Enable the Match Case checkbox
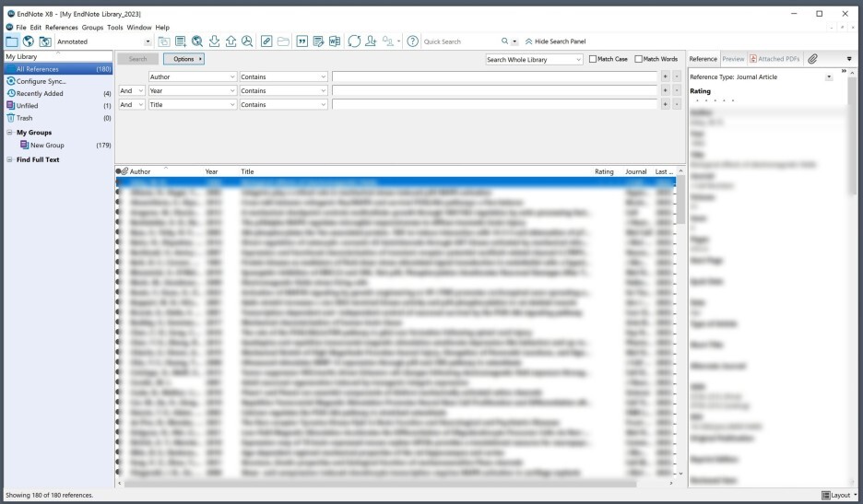863x504 pixels. [x=593, y=59]
